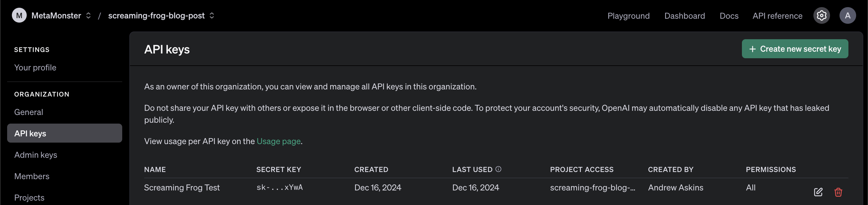Click the Last Used info icon
Screen dimensions: 868x205
[498, 169]
